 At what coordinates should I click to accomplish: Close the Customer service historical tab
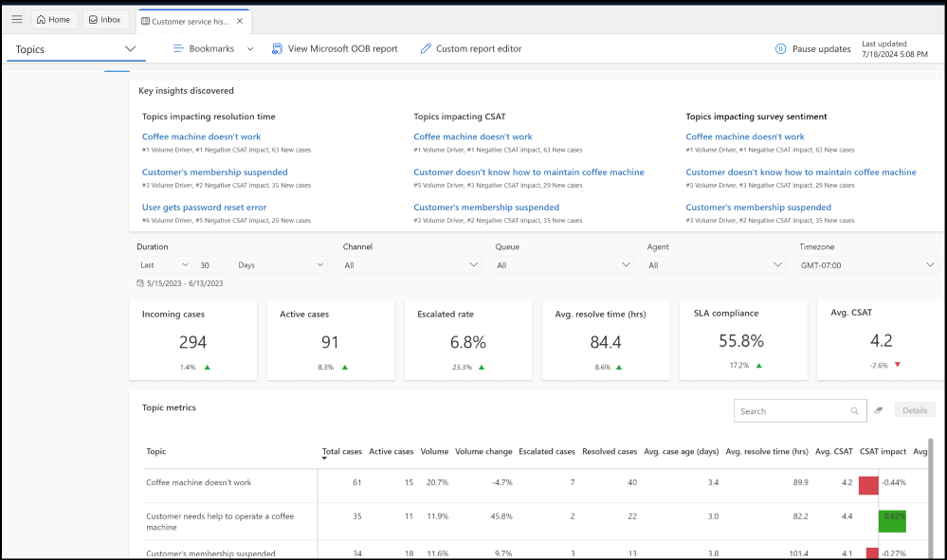coord(240,21)
